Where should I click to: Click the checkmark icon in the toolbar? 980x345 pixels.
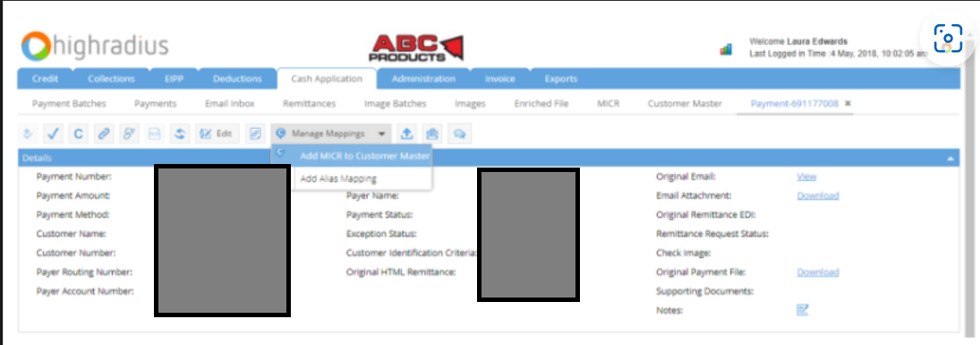[x=53, y=134]
